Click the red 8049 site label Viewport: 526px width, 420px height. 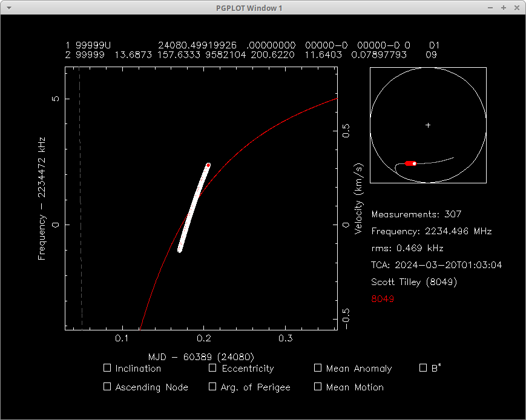[x=383, y=299]
